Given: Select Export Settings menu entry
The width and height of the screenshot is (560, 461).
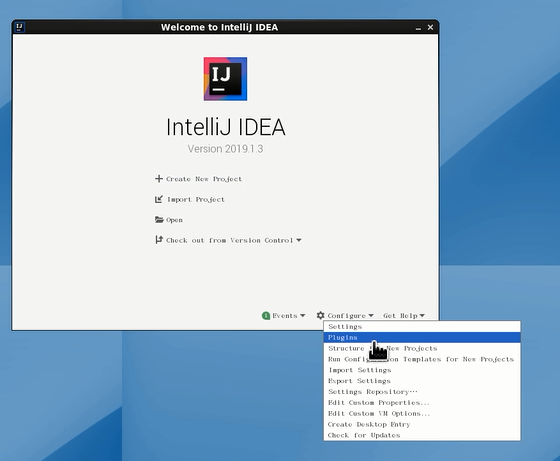Looking at the screenshot, I should coord(422,381).
